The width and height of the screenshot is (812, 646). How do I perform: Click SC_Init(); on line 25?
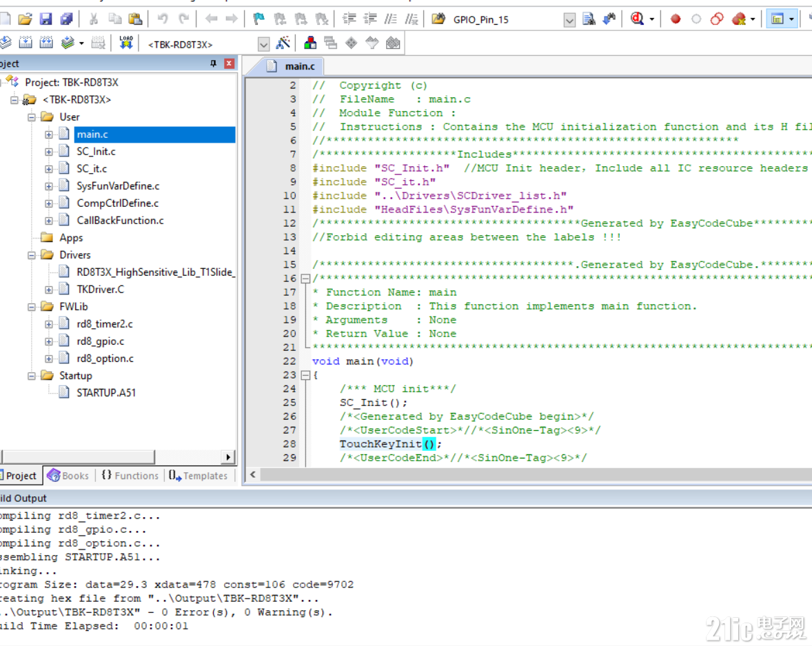374,403
